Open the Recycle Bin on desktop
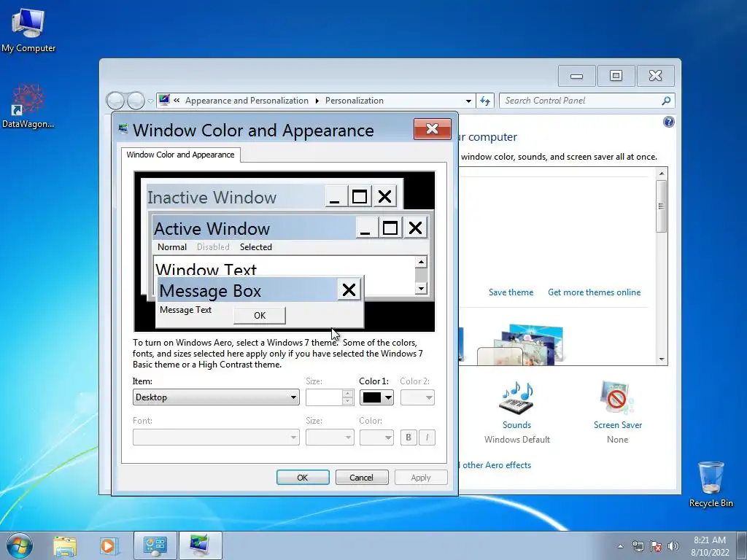Viewport: 747px width, 560px height. coord(711,484)
